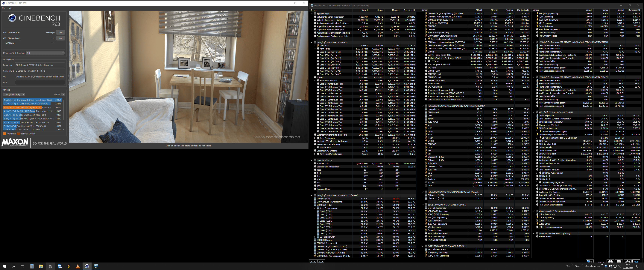644x270 pixels.
Task: Open Task View from taskbar
Action: tap(22, 266)
